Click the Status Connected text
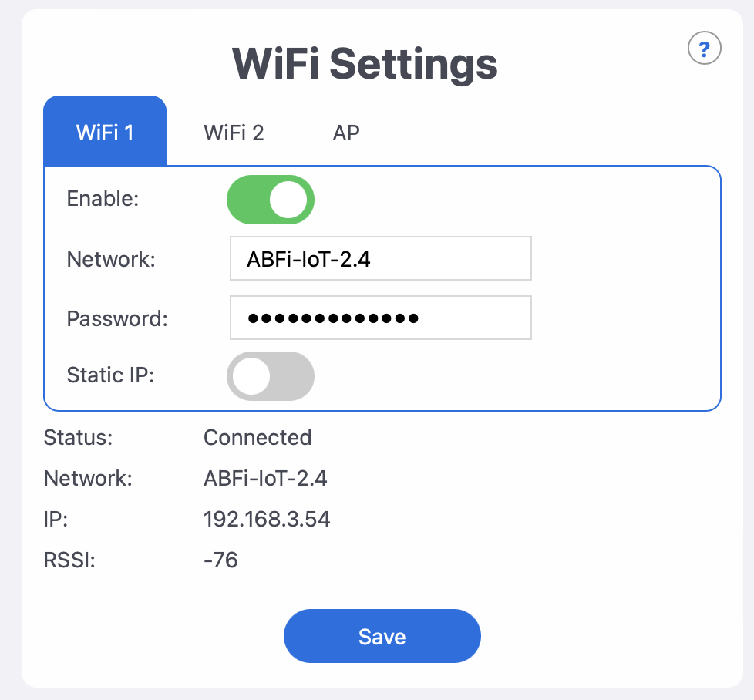 click(x=258, y=438)
